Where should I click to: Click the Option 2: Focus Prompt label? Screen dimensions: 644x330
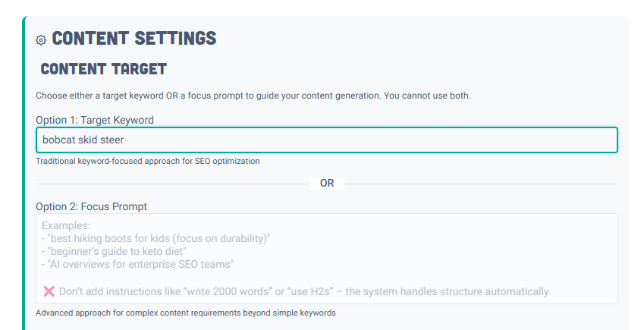[91, 206]
